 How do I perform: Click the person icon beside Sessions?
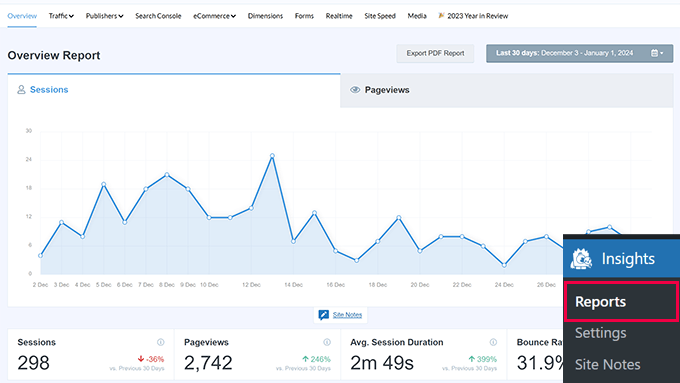[21, 90]
